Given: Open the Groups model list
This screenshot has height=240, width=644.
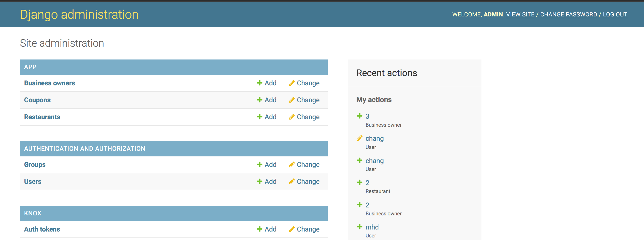Looking at the screenshot, I should point(35,165).
